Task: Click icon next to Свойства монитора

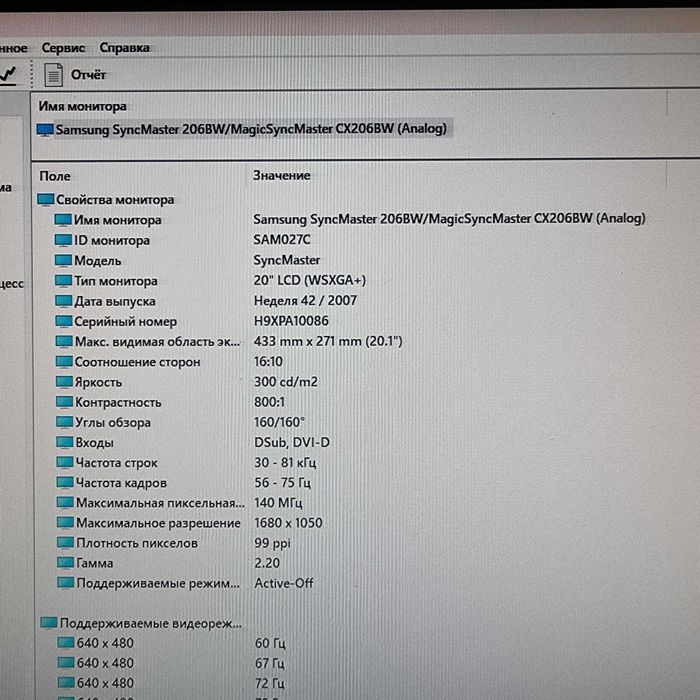Action: [46, 200]
